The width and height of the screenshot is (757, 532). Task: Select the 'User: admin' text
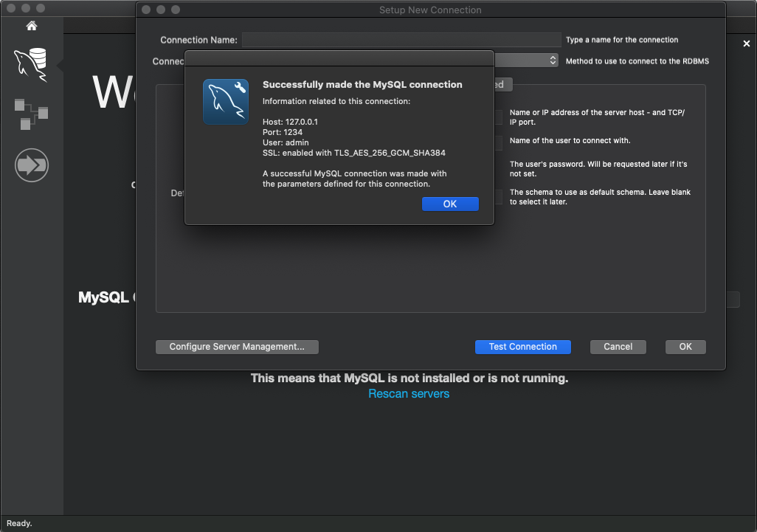(286, 142)
